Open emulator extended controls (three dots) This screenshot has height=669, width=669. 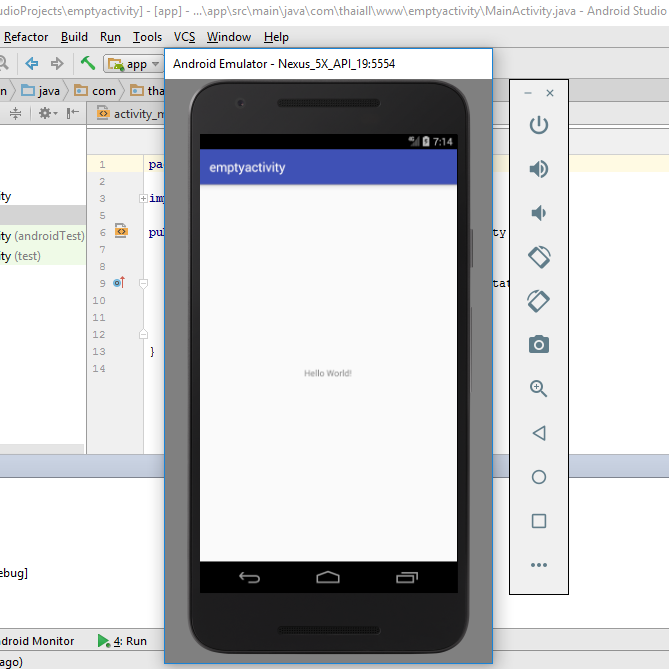[x=539, y=565]
